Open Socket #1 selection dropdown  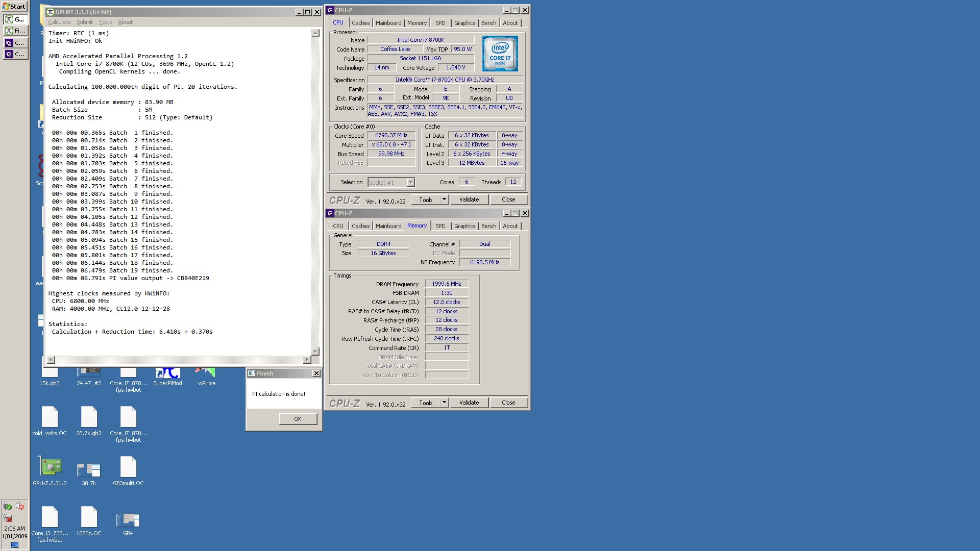point(391,182)
